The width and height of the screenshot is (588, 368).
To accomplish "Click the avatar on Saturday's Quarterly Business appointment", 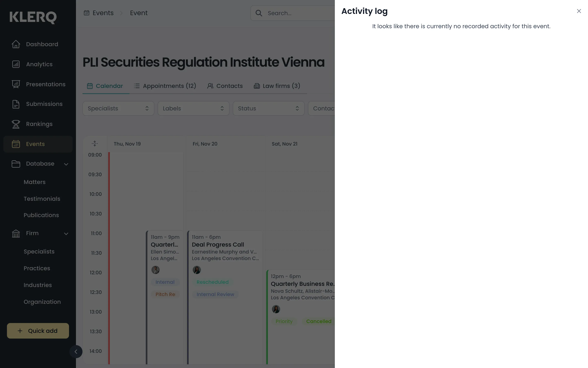I will coord(276,309).
